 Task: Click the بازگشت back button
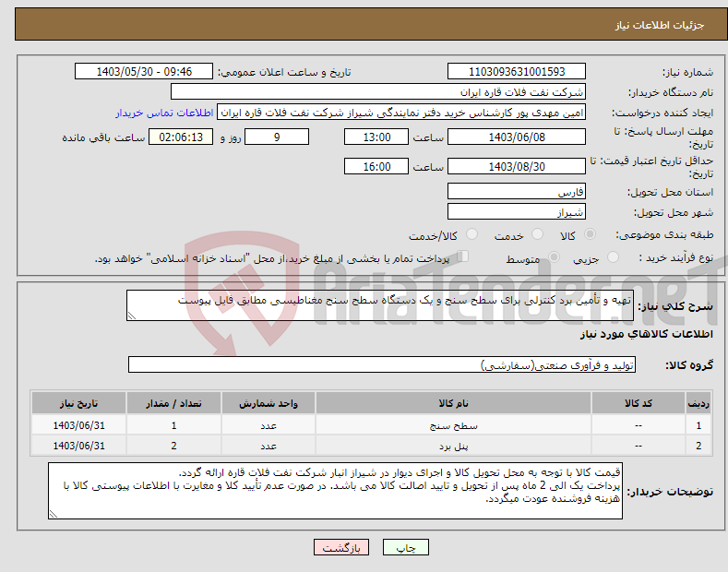click(341, 547)
